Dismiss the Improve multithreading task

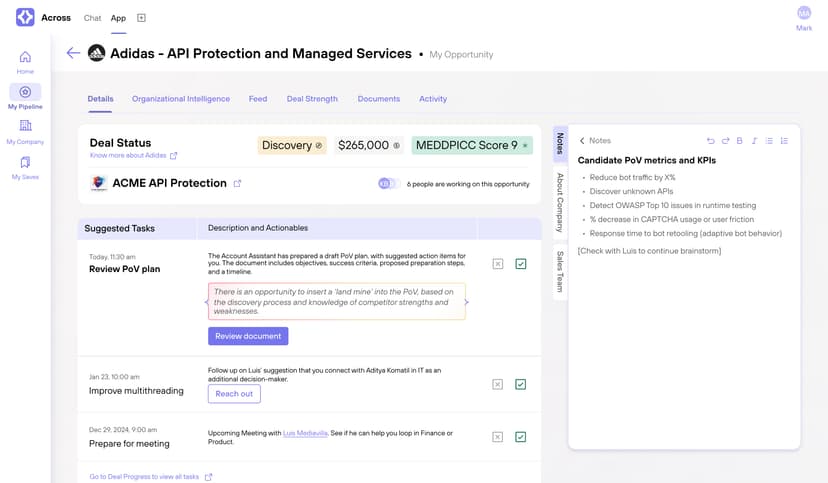click(x=497, y=384)
